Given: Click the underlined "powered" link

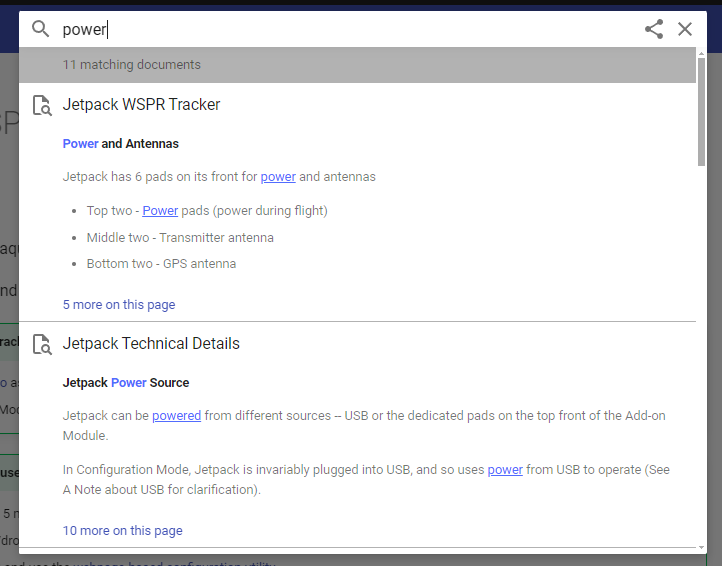Looking at the screenshot, I should click(177, 416).
